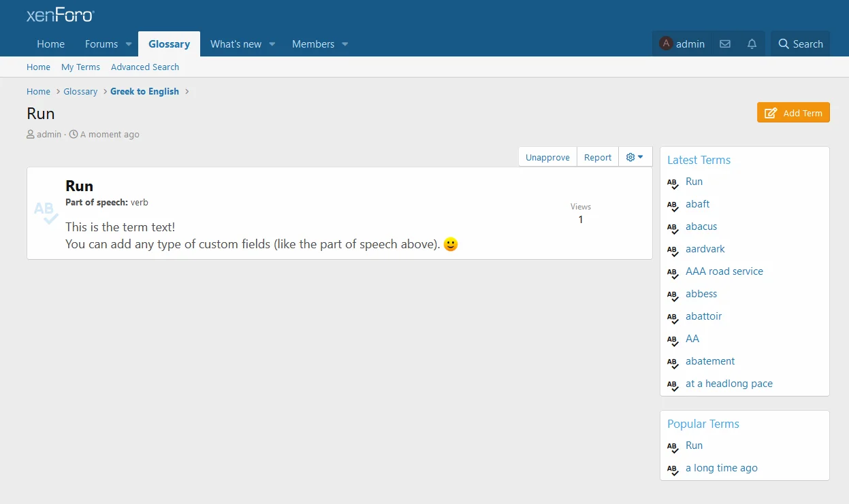Click the admin avatar icon
The height and width of the screenshot is (504, 849).
tap(666, 44)
